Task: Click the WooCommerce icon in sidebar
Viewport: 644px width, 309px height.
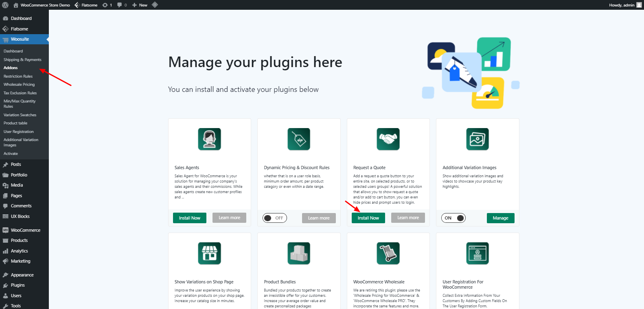Action: pos(5,230)
